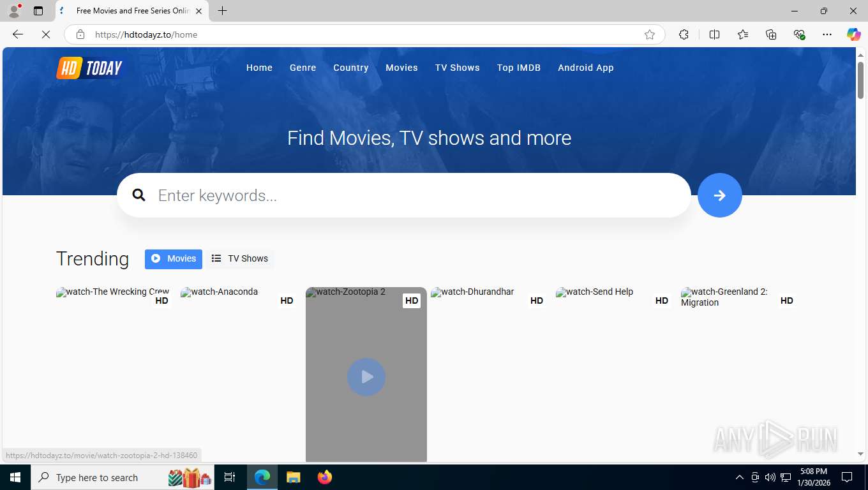The height and width of the screenshot is (490, 868).
Task: Select Trending Movies tab
Action: (174, 259)
